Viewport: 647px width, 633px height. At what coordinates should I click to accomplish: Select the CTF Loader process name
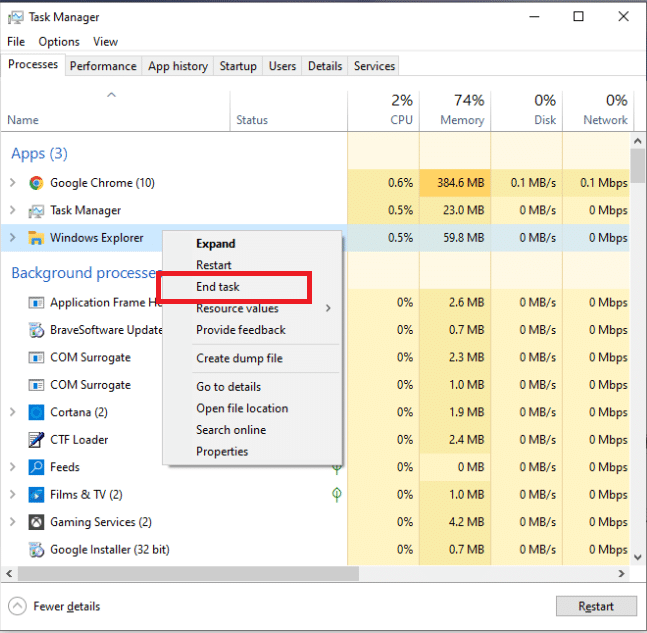[x=79, y=440]
